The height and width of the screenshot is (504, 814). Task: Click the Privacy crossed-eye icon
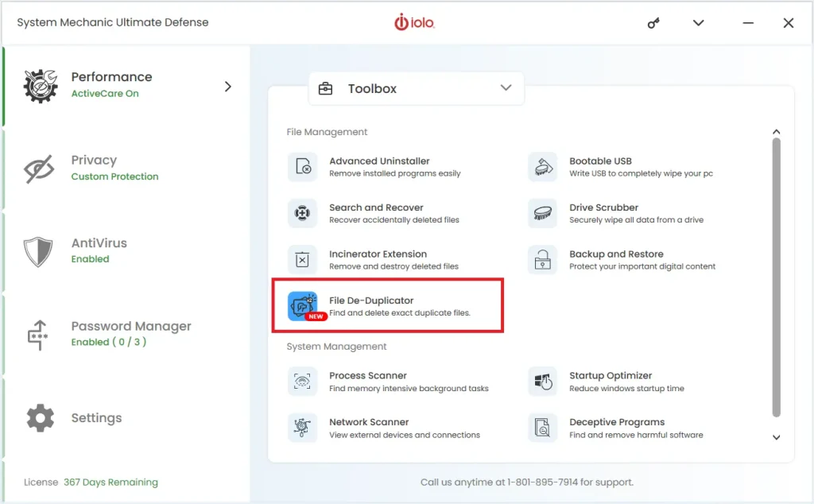pos(39,169)
